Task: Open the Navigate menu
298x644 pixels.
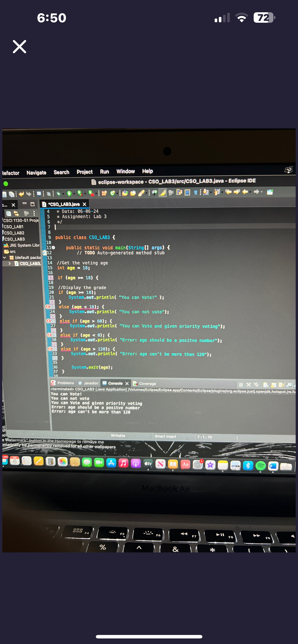Action: coord(36,172)
